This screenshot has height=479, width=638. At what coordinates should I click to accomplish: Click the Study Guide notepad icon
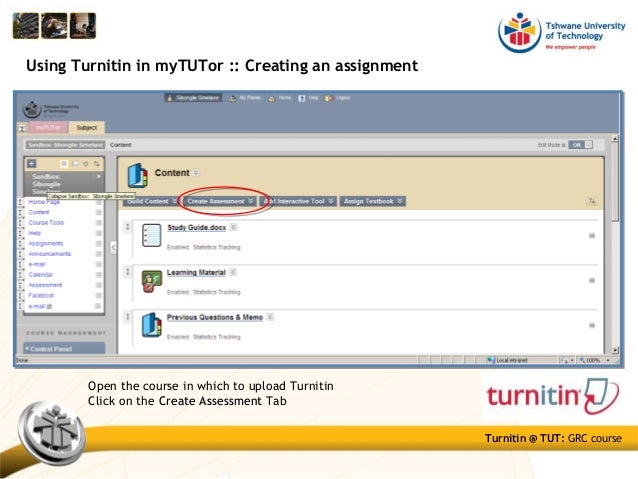151,235
